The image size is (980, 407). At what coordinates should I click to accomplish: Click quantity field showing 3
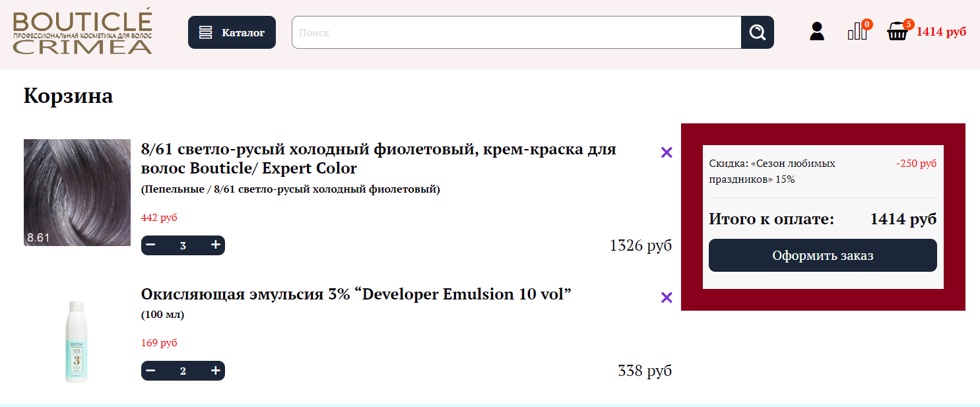pyautogui.click(x=183, y=245)
